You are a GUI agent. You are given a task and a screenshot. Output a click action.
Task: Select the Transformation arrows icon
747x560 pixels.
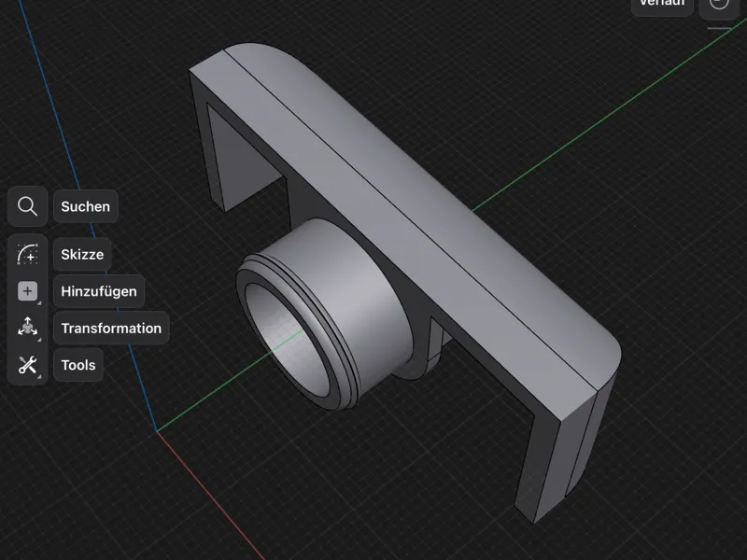point(27,328)
